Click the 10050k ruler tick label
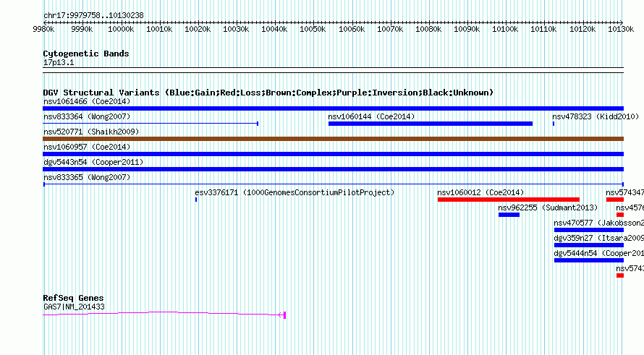644x355 pixels. [313, 29]
